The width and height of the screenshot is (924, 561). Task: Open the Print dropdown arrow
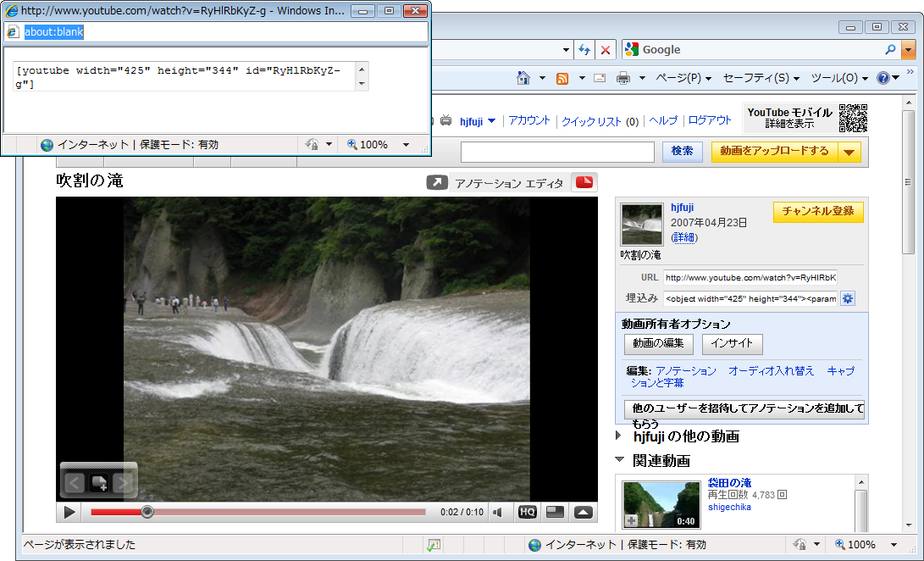point(642,78)
